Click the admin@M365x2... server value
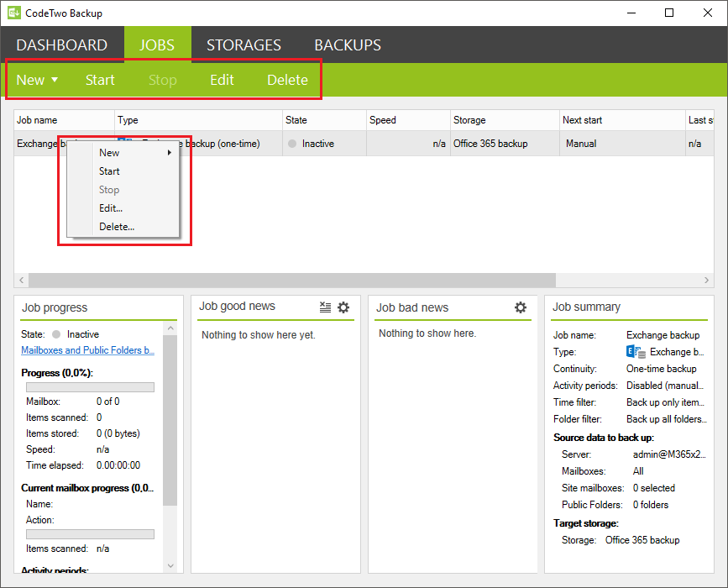This screenshot has height=588, width=728. tap(669, 454)
